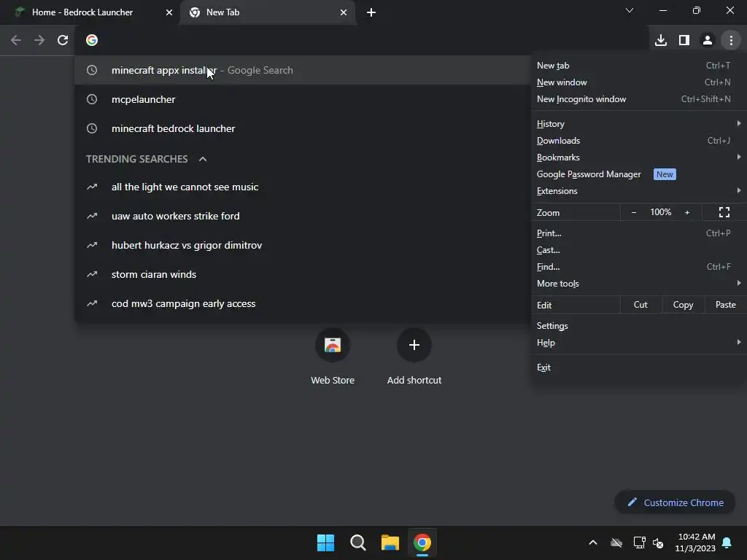Choose storm ciaran winds trending search
747x560 pixels.
click(303, 274)
